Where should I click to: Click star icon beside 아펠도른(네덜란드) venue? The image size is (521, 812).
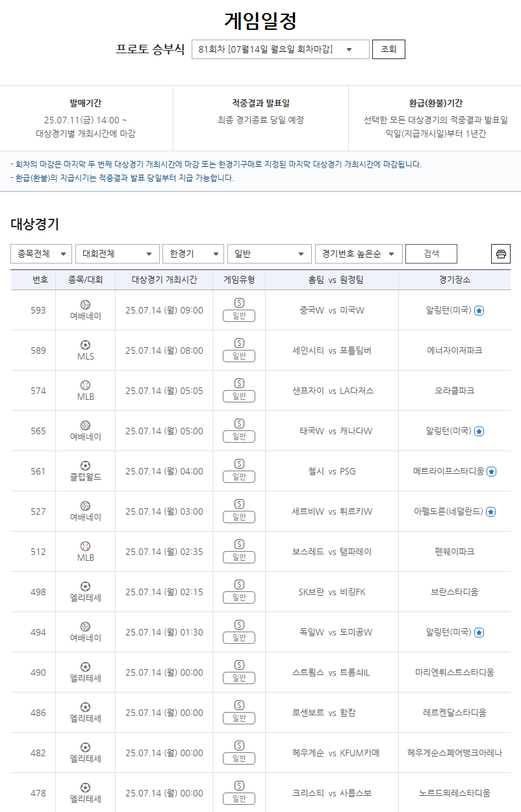pos(490,511)
